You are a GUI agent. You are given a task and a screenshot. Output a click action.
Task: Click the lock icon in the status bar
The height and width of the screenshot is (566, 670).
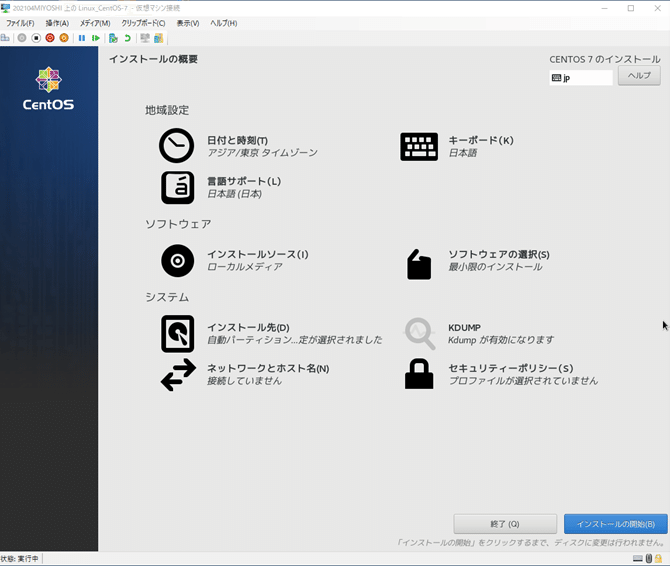pos(658,558)
